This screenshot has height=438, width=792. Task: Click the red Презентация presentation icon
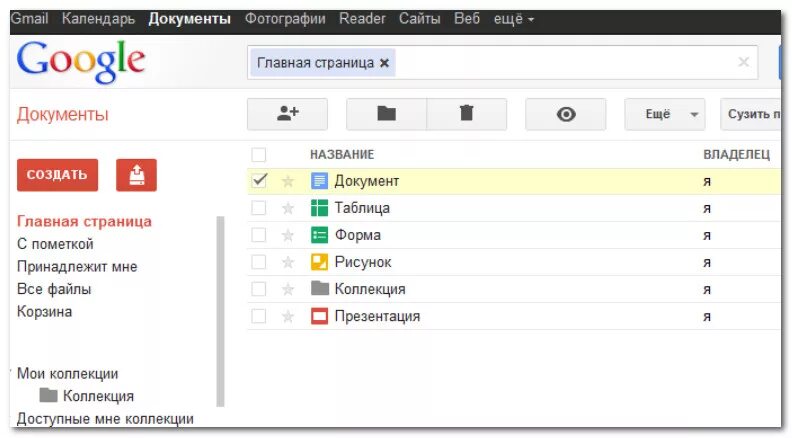click(319, 316)
